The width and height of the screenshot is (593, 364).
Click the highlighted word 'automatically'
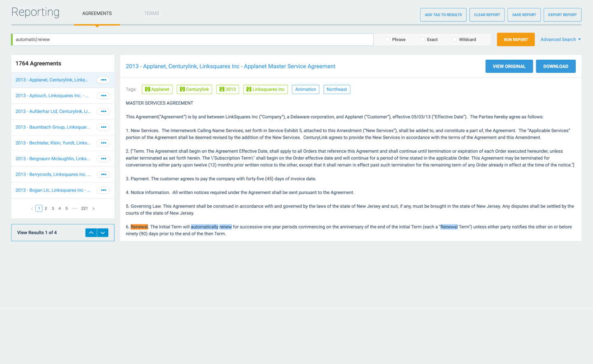[205, 227]
